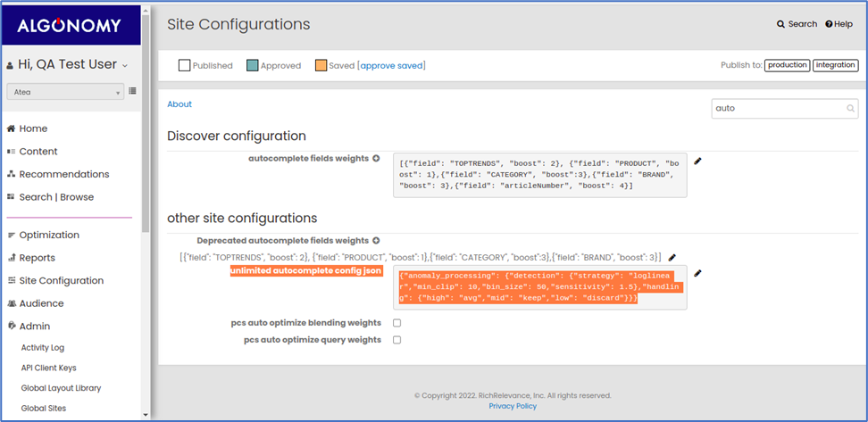Enable pcs auto optimize query weights checkbox
Image resolution: width=868 pixels, height=422 pixels.
pyautogui.click(x=396, y=340)
